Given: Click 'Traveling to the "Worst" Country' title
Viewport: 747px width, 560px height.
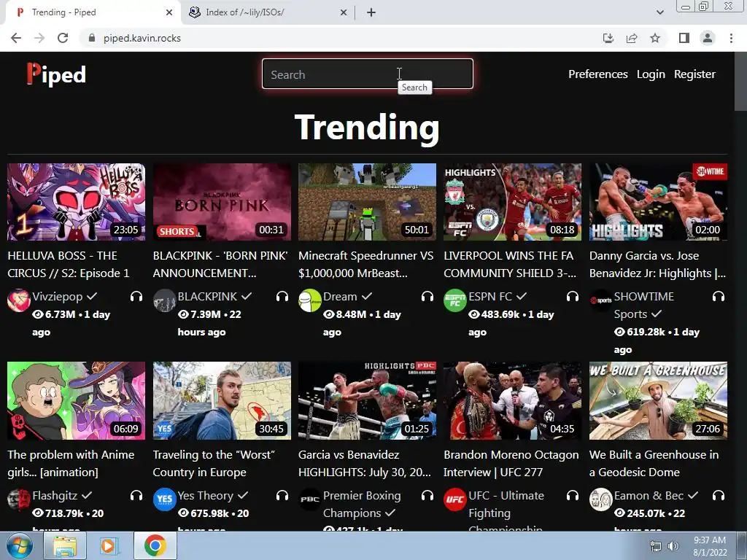Looking at the screenshot, I should [x=214, y=463].
